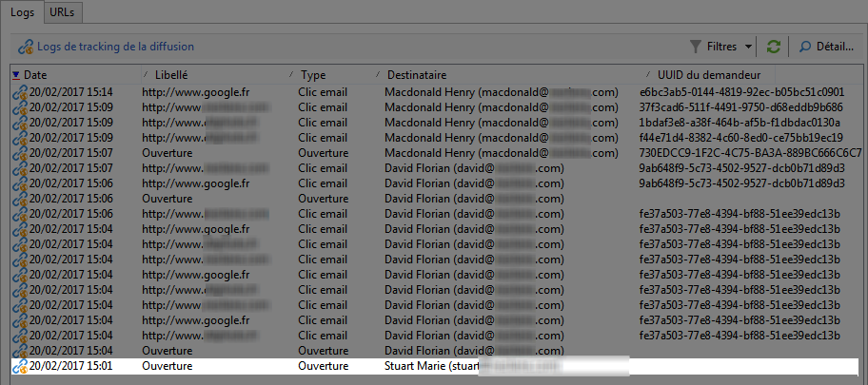Screen dimensions: 868x385
Task: Select date cell 20/02/2017 15:01
Action: (x=70, y=366)
